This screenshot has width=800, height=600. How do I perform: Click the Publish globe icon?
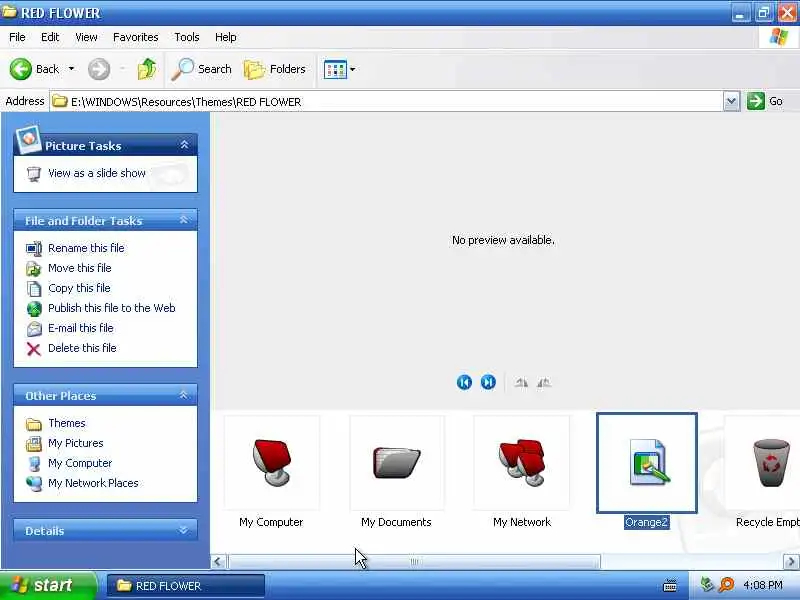tap(34, 309)
